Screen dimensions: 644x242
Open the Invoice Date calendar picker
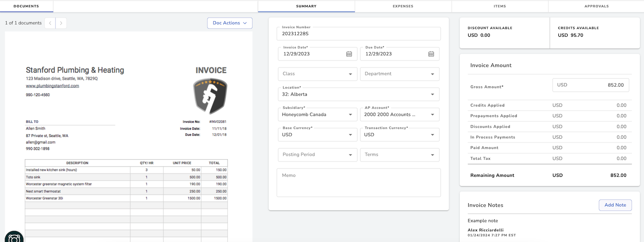point(349,54)
